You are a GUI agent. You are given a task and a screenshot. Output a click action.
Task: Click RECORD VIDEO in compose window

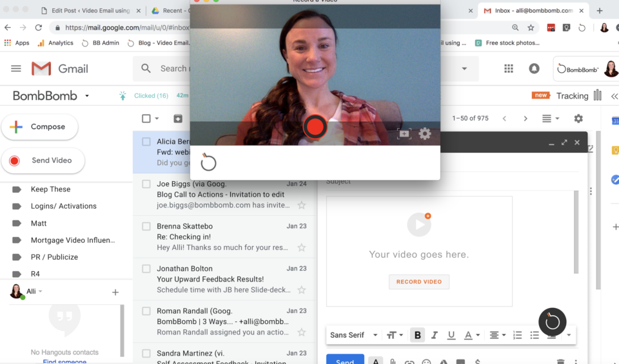click(x=419, y=282)
